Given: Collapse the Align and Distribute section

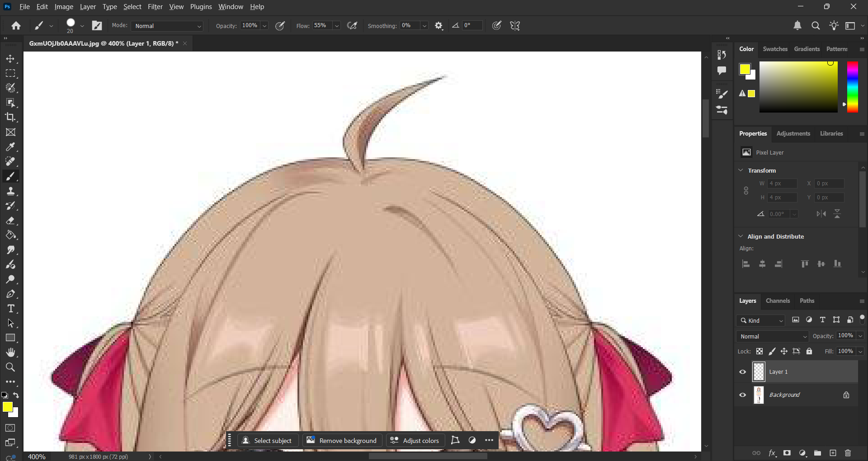Looking at the screenshot, I should tap(741, 236).
